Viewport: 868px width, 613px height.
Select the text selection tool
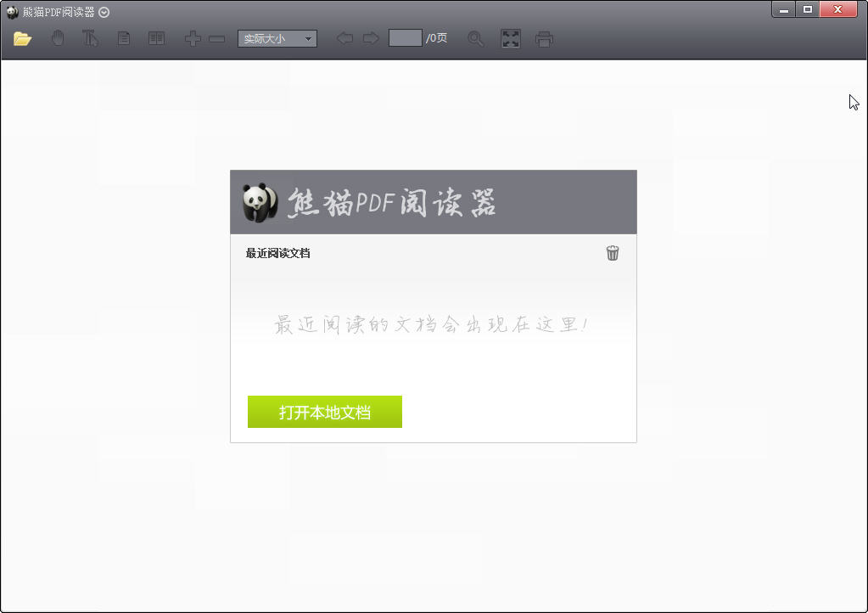89,37
